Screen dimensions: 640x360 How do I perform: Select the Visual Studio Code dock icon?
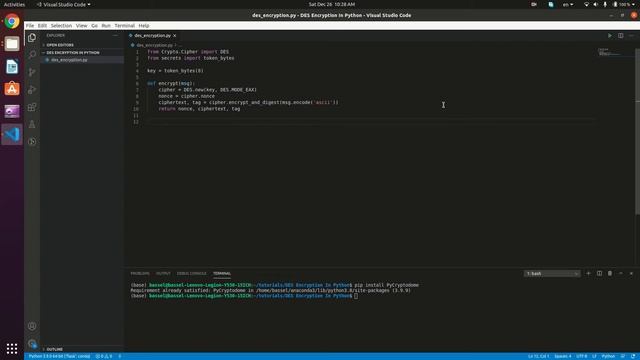[x=12, y=134]
